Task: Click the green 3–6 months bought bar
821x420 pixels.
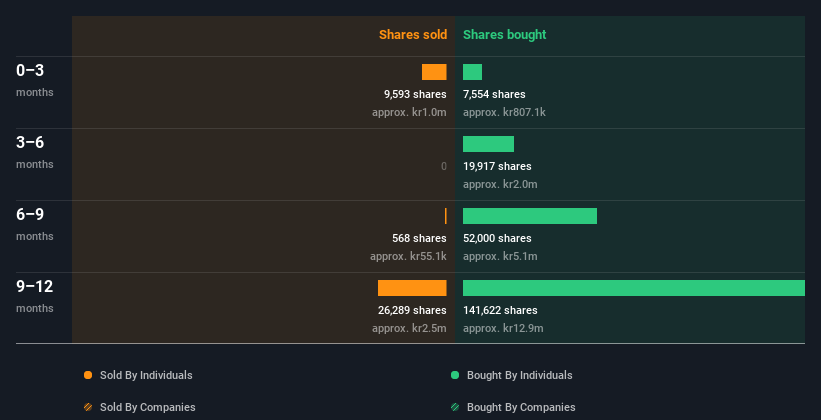Action: point(489,144)
